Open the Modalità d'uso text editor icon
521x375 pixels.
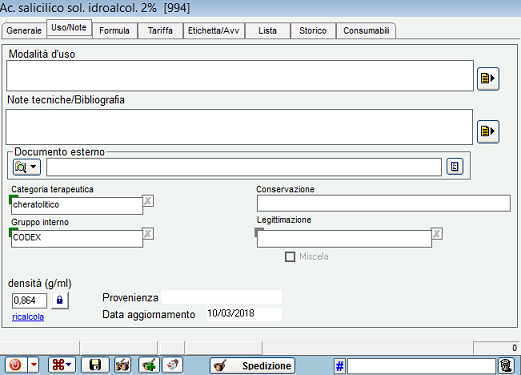[x=488, y=79]
